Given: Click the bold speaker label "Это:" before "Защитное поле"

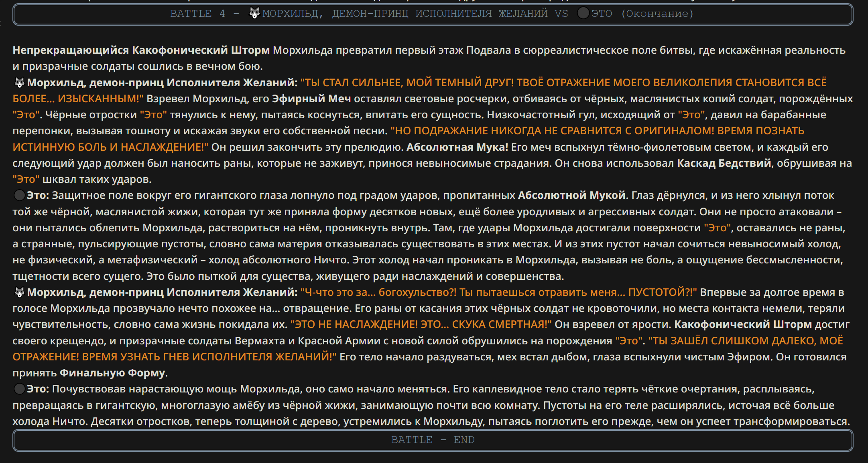Looking at the screenshot, I should [x=38, y=195].
